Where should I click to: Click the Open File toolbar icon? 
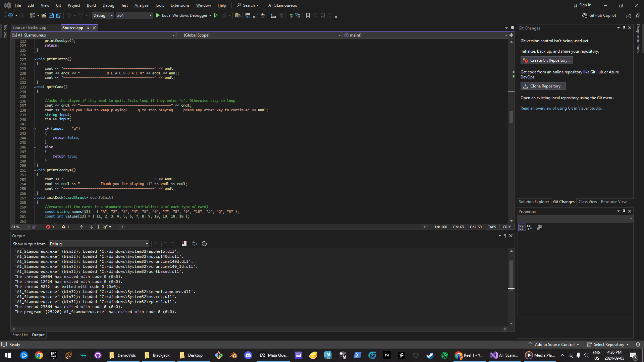coord(44,15)
